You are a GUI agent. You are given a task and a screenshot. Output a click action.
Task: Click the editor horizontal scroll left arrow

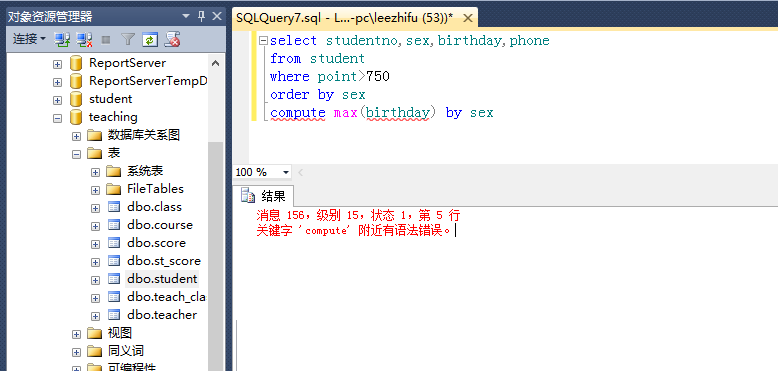(x=300, y=173)
